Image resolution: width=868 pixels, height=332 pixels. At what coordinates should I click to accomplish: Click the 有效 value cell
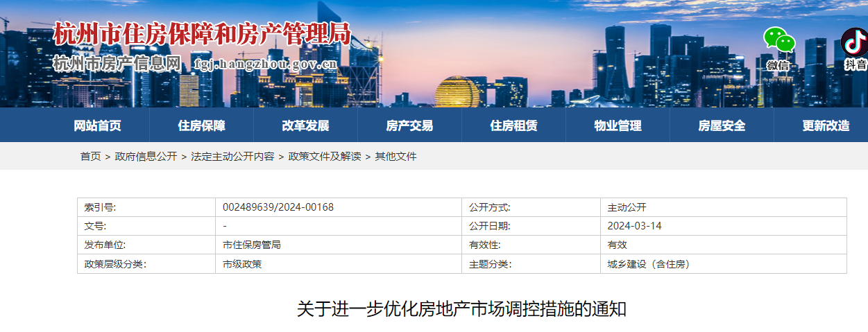(x=724, y=245)
